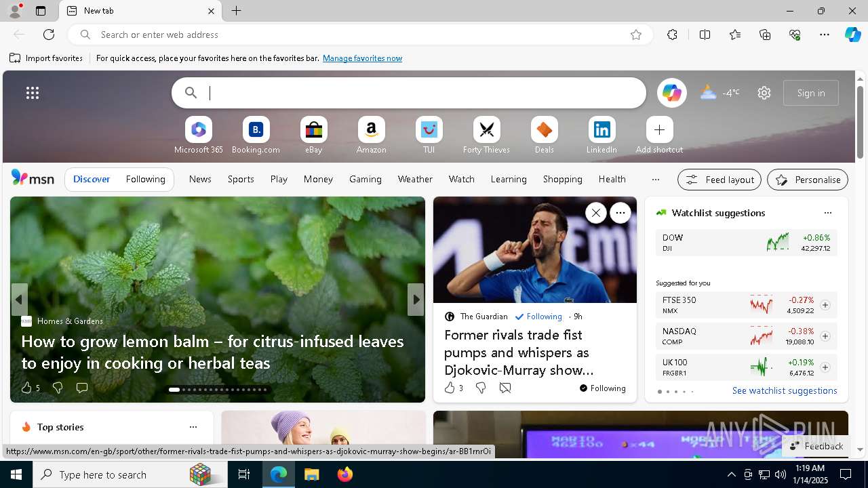The image size is (868, 488).
Task: Open the Feedback button
Action: pyautogui.click(x=816, y=446)
